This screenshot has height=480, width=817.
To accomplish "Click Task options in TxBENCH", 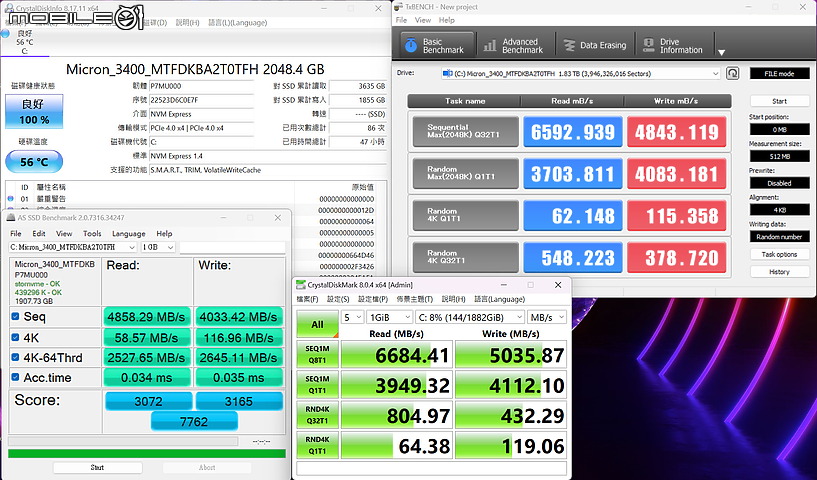I will click(x=779, y=254).
